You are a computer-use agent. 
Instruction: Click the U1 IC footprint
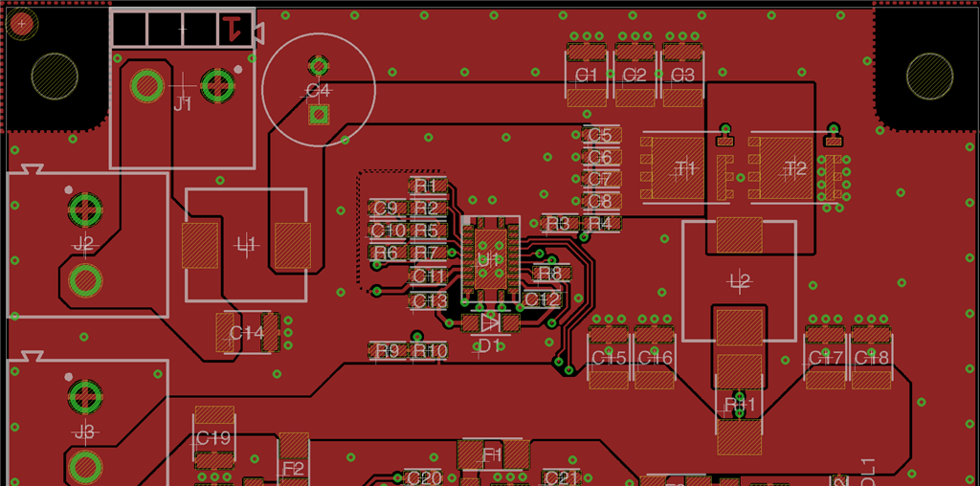coord(490,259)
